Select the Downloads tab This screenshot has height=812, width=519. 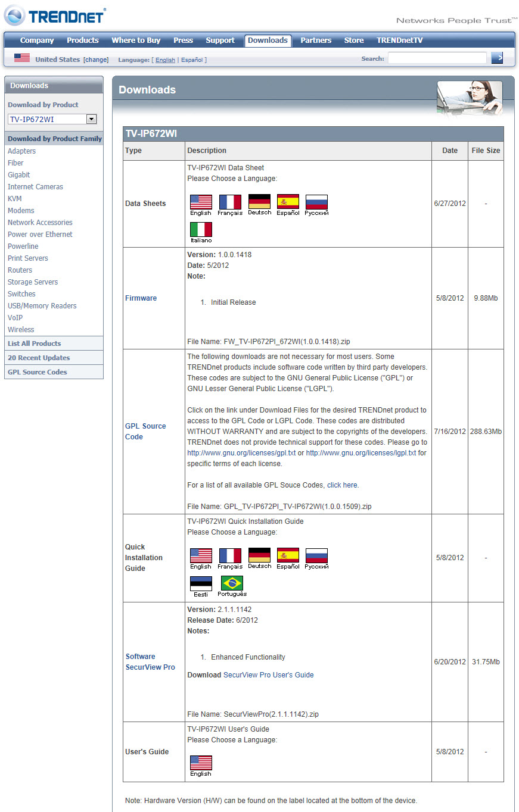(x=268, y=40)
